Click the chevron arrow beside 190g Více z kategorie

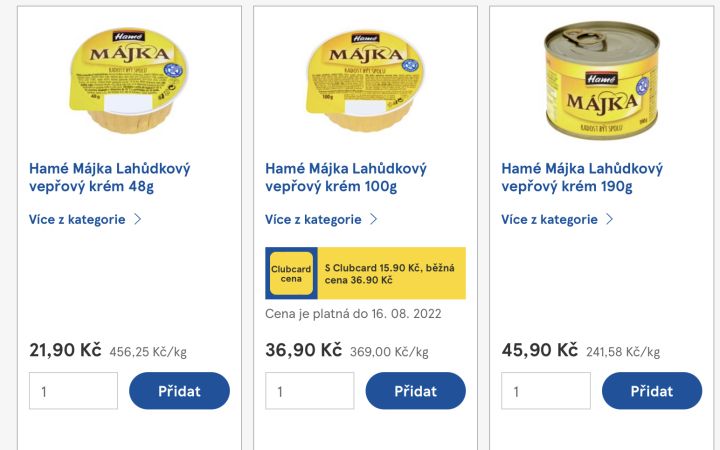[609, 219]
